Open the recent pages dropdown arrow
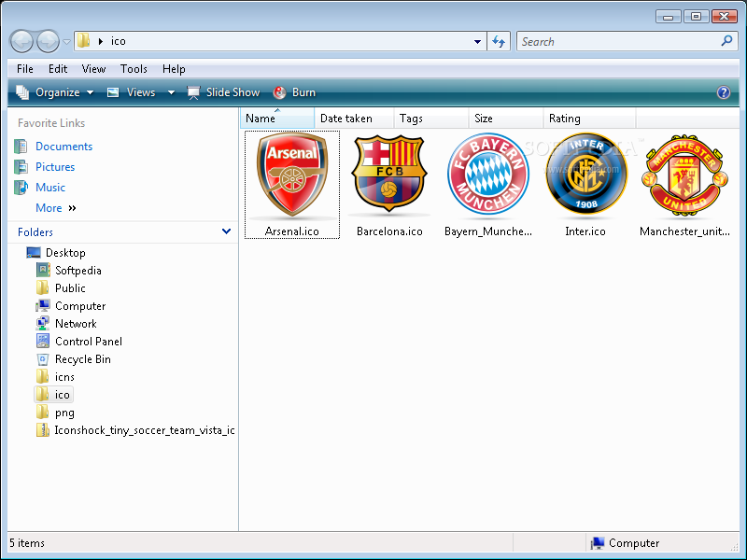Viewport: 747px width, 560px height. pos(66,42)
